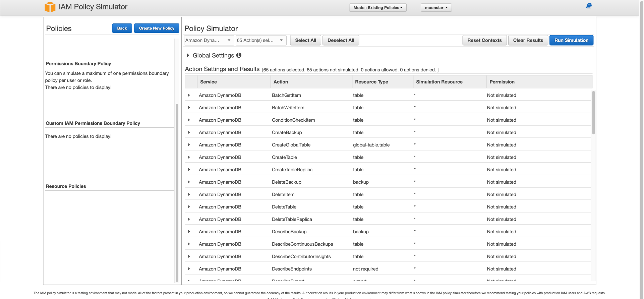Viewport: 644px width, 299px height.
Task: Click Not simulated in BatchGetItem row
Action: click(502, 95)
